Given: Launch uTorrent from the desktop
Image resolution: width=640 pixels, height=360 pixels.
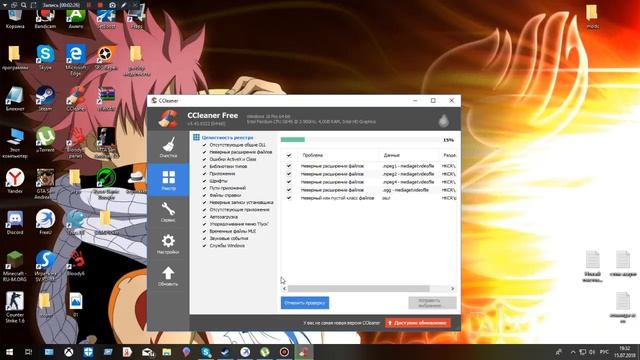Looking at the screenshot, I should click(x=45, y=140).
